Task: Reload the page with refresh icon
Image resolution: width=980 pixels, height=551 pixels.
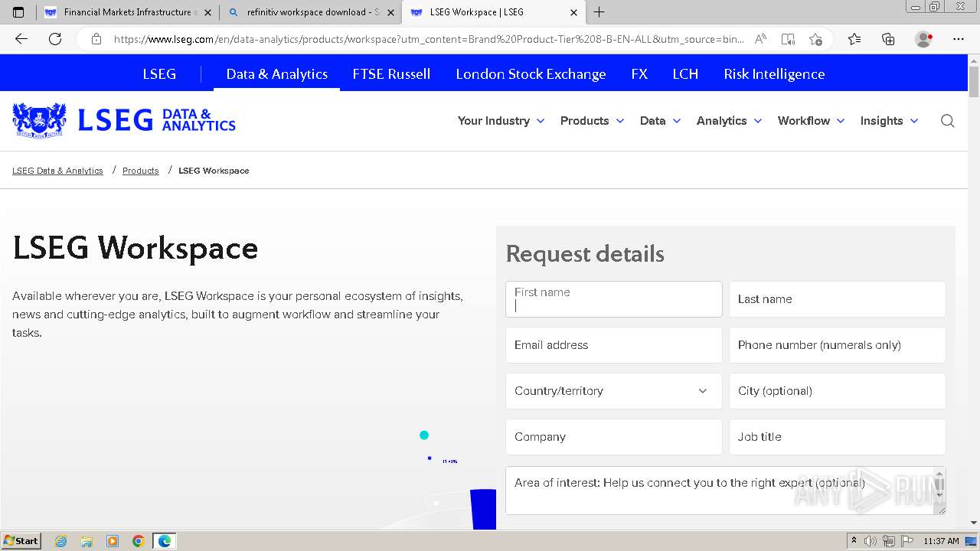Action: click(55, 39)
